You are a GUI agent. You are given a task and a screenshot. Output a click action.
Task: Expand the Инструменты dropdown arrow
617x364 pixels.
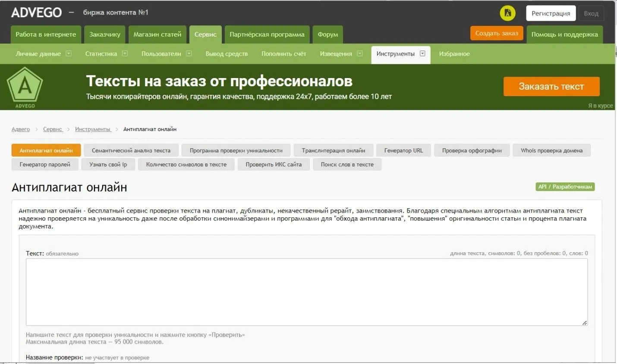422,53
